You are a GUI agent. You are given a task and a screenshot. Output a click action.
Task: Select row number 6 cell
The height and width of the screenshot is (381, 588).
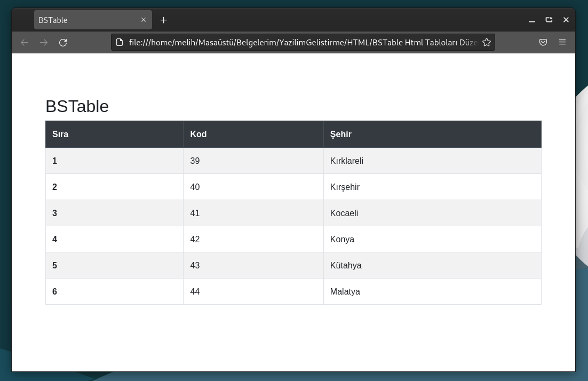click(x=114, y=291)
